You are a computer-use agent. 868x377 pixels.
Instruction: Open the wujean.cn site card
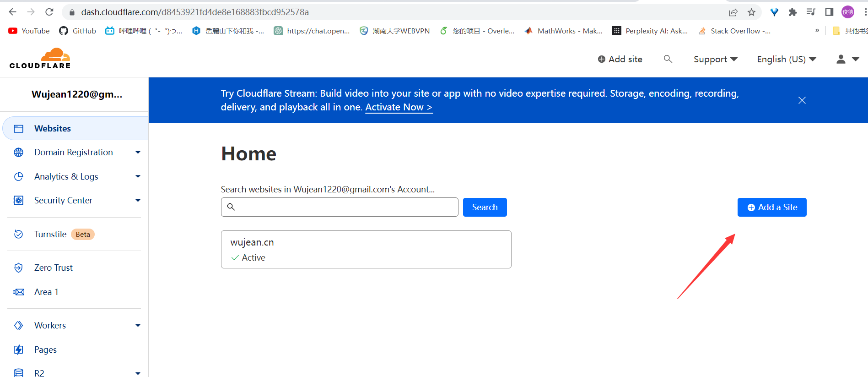click(x=366, y=249)
